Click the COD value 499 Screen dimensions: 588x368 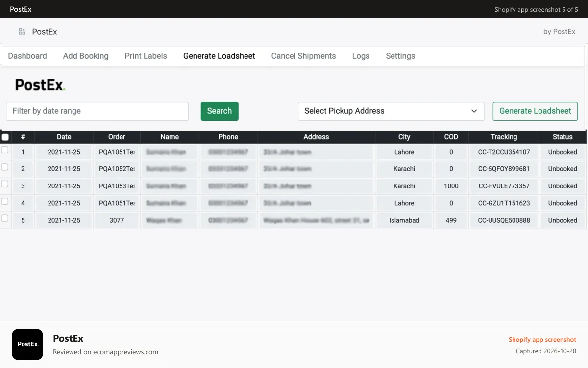coord(451,220)
